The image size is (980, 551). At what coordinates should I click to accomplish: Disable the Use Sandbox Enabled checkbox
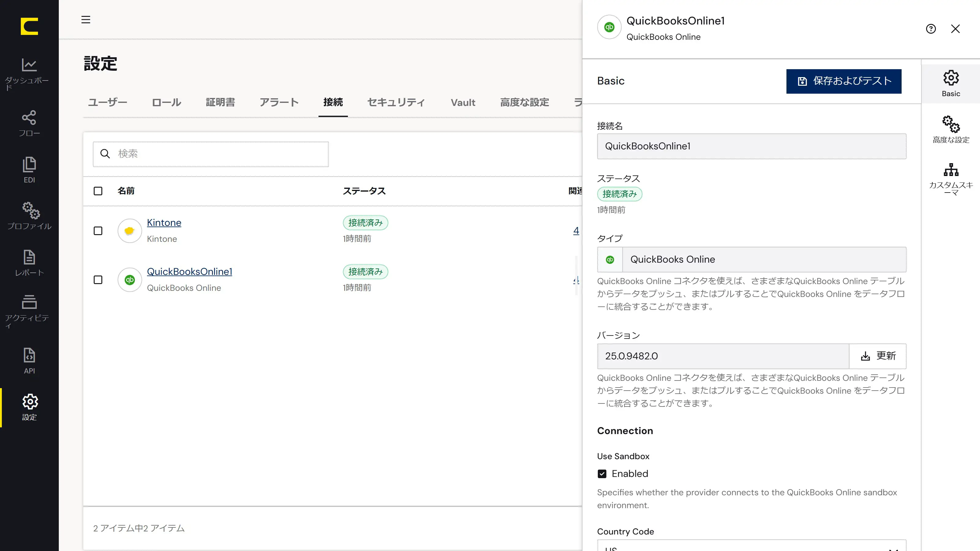pos(602,474)
